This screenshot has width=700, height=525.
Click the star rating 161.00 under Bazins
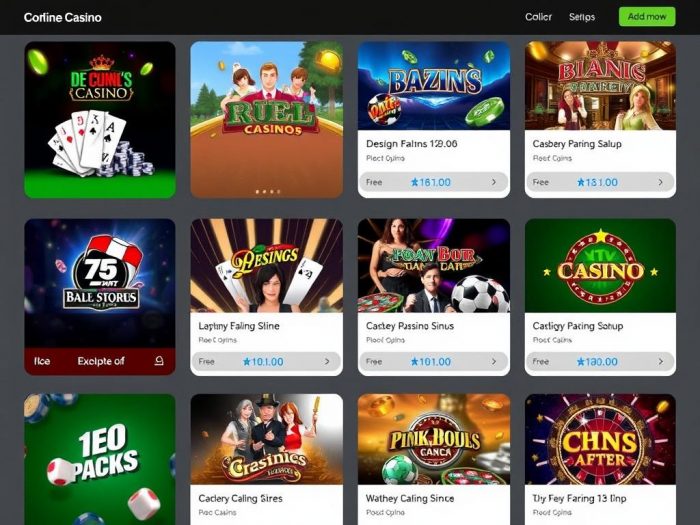pyautogui.click(x=431, y=182)
